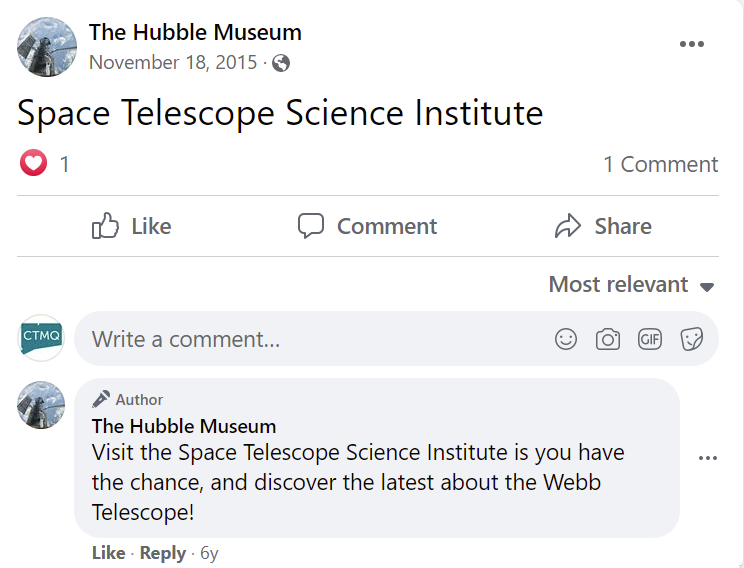Open the GIF picker in comment box

click(650, 339)
